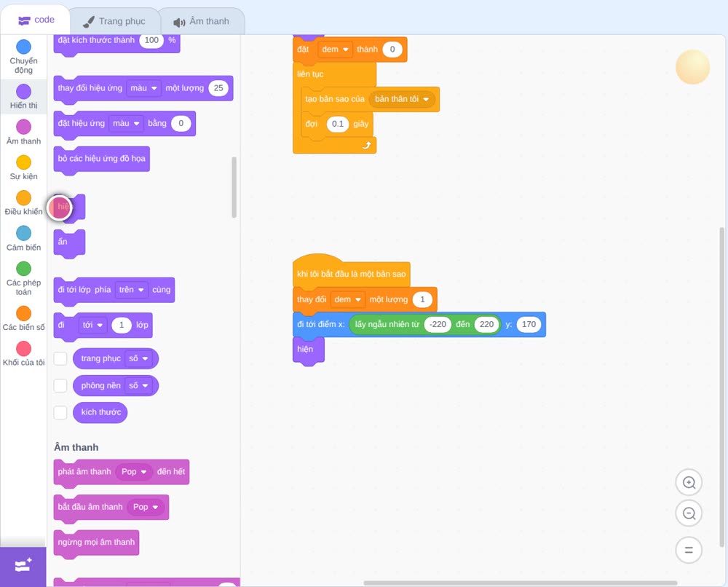Click the ngừng mọi âm thanh block
The width and height of the screenshot is (728, 587).
click(x=97, y=543)
